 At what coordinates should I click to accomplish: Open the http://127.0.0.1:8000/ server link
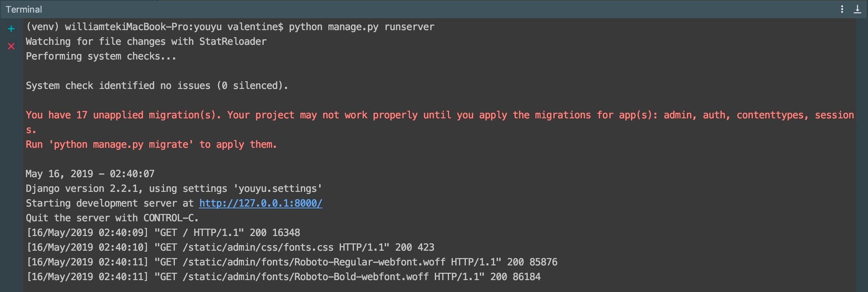[x=260, y=203]
